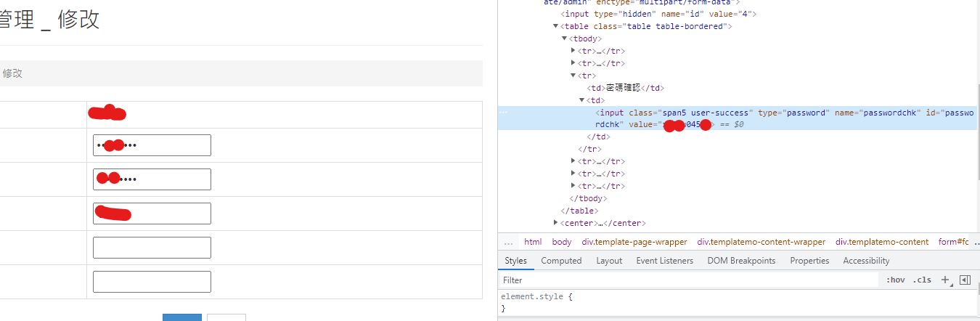The height and width of the screenshot is (321, 980).
Task: Click the page heading 管理 _ 修改
Action: tap(49, 20)
